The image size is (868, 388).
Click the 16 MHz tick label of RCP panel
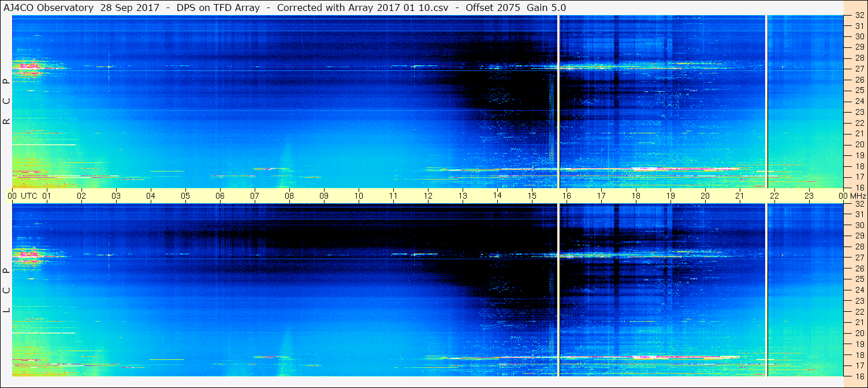(859, 188)
